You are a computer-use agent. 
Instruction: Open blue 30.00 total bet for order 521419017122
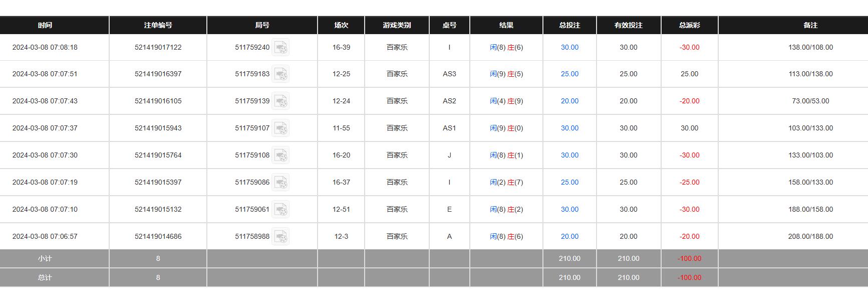pos(569,48)
